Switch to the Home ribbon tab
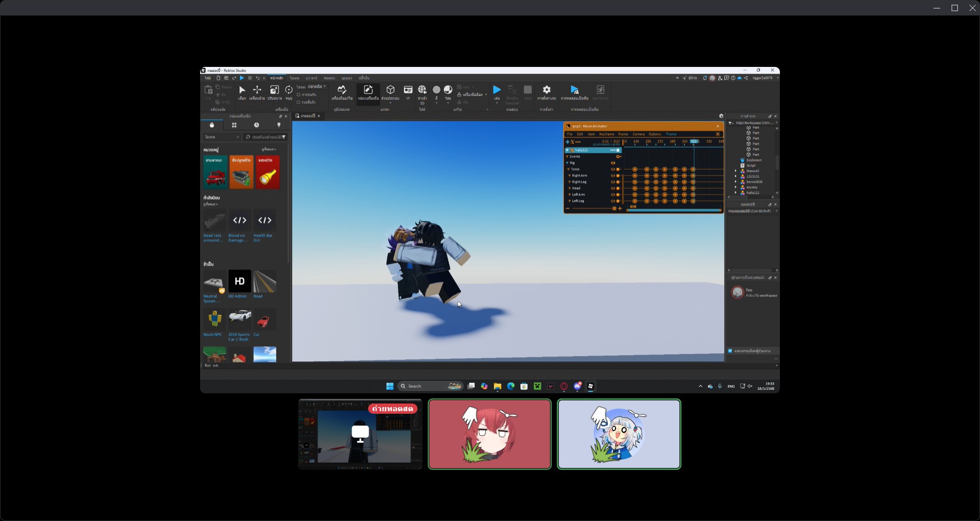Screen dimensions: 980x521 click(277, 78)
